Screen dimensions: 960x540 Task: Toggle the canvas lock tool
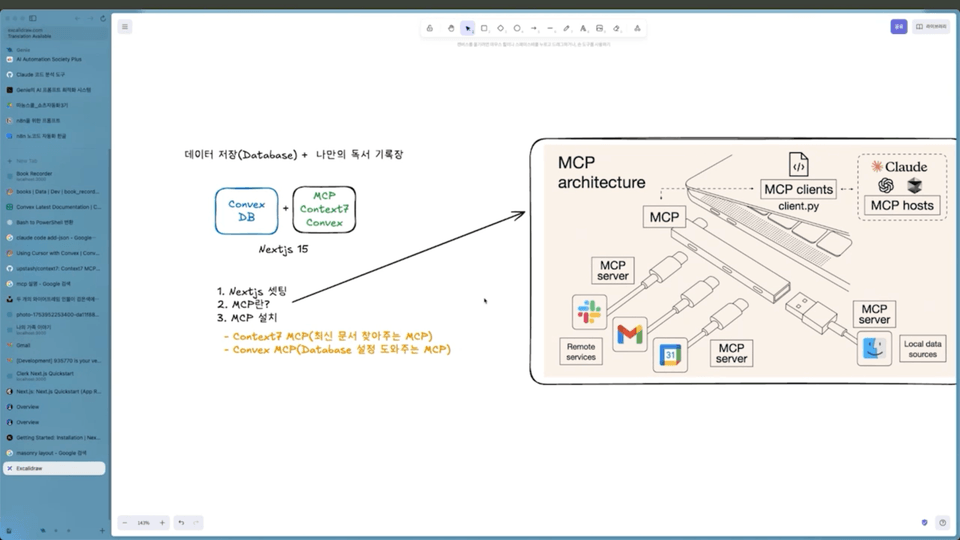[x=430, y=28]
